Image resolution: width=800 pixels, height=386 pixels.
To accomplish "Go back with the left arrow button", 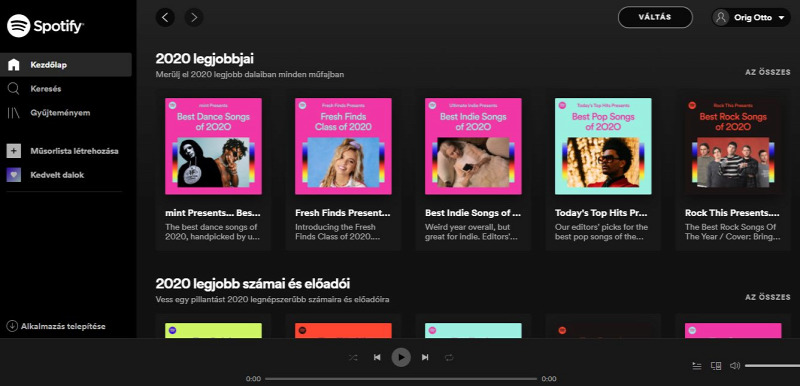I will 165,17.
